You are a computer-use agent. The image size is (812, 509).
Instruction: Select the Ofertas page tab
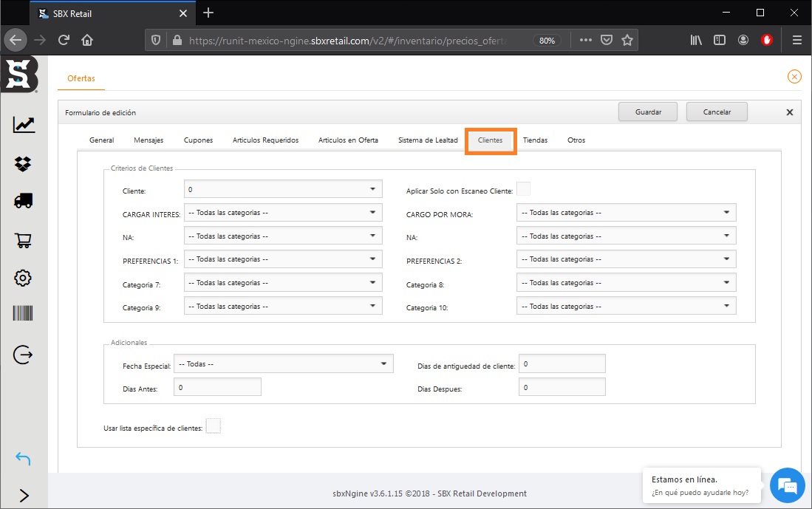[81, 78]
